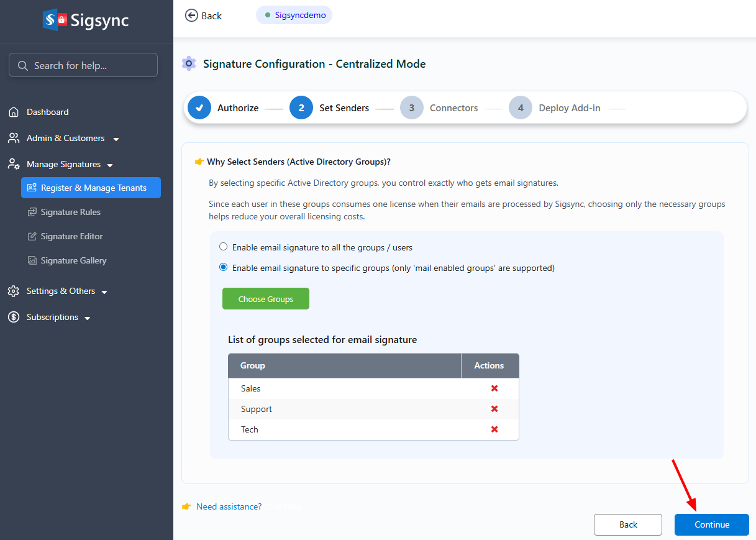Image resolution: width=756 pixels, height=540 pixels.
Task: Click the Dashboard home icon
Action: point(14,112)
